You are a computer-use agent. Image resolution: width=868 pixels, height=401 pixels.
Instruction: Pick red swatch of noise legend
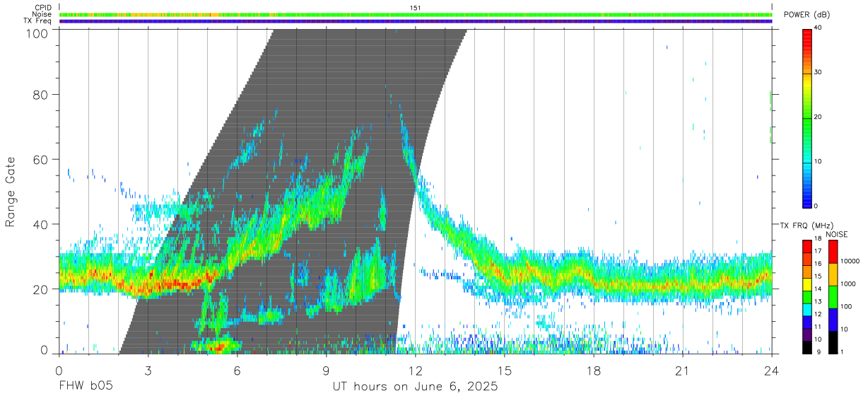click(x=833, y=250)
